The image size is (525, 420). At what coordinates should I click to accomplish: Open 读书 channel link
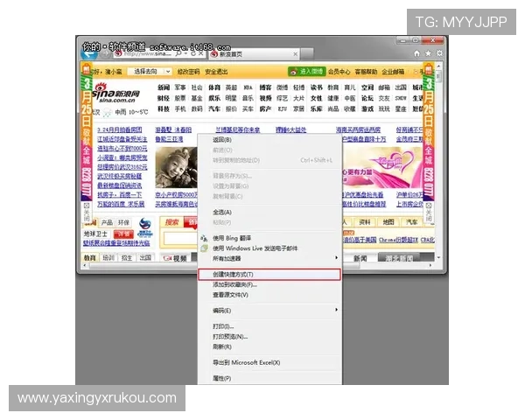[316, 87]
